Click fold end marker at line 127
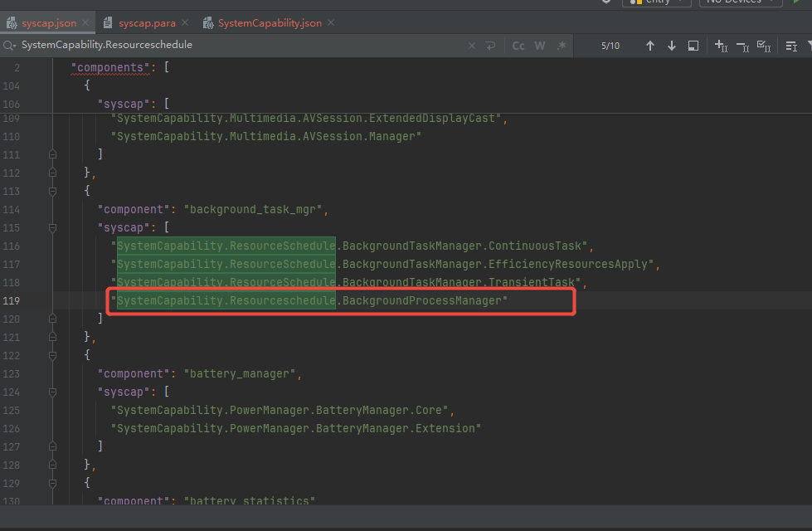The image size is (812, 531). click(52, 446)
